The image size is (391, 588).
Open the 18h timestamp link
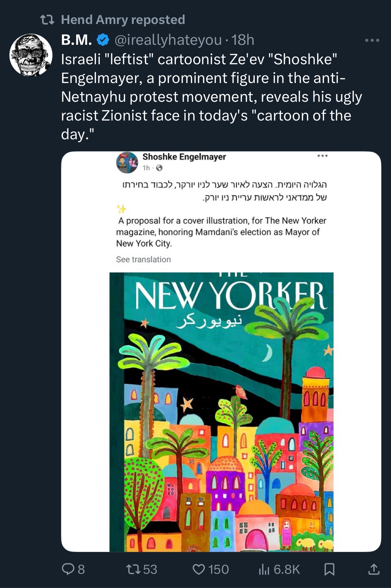pyautogui.click(x=243, y=40)
